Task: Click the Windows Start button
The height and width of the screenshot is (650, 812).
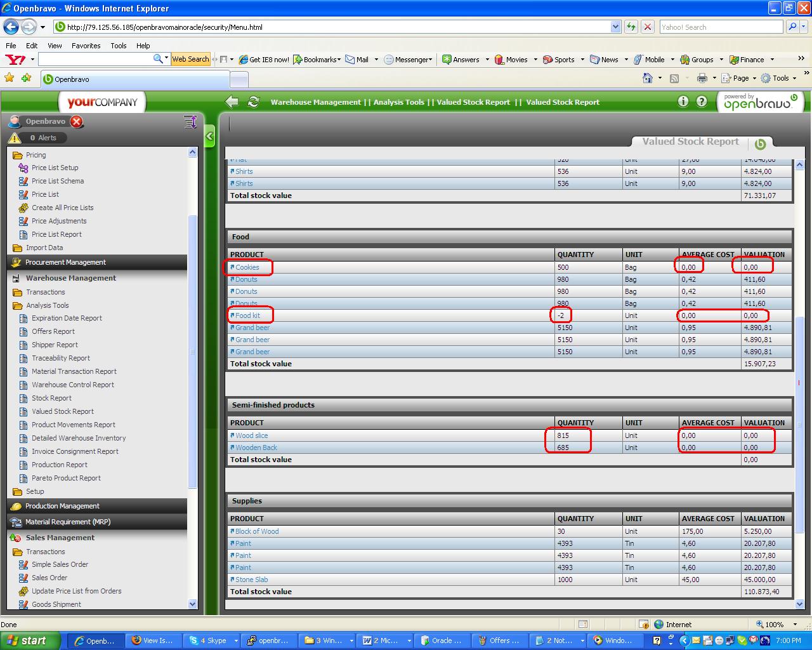Action: [x=29, y=640]
